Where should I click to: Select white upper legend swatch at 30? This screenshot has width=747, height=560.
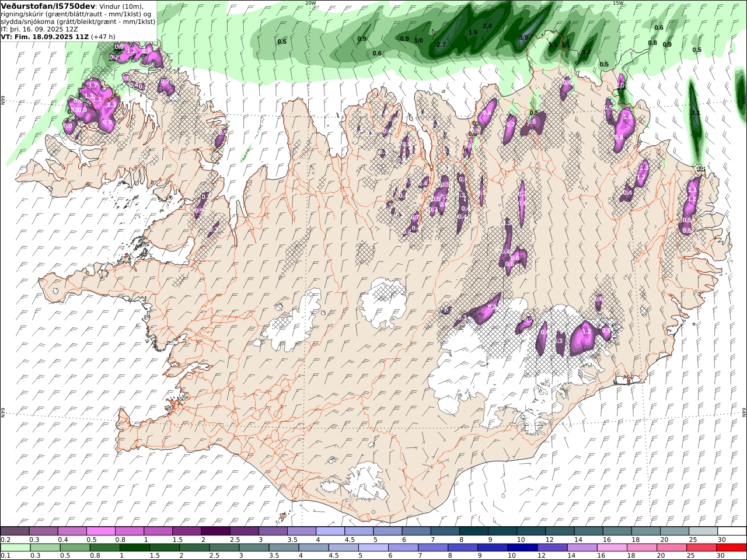(731, 531)
